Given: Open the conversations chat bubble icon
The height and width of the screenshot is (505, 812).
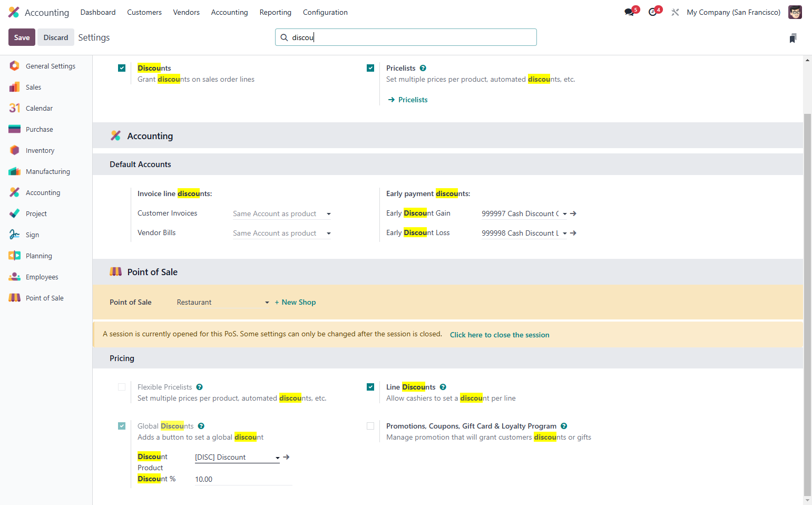Looking at the screenshot, I should click(x=629, y=12).
